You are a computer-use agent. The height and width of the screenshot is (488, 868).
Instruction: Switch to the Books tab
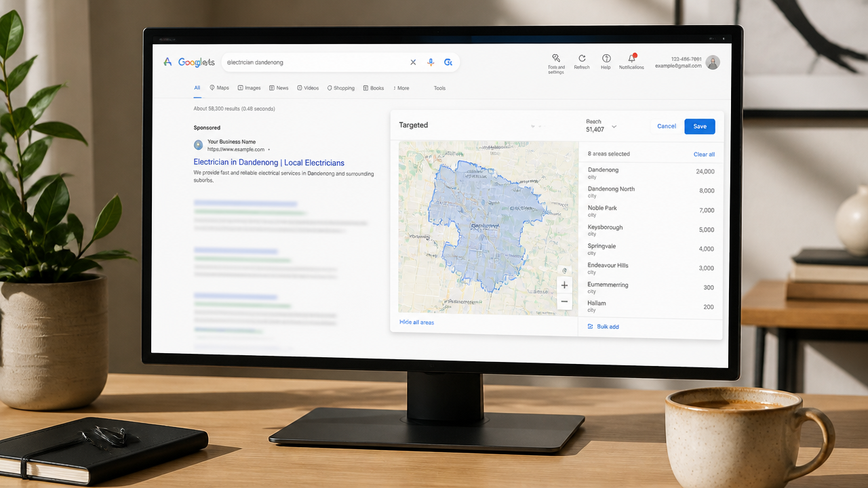[374, 88]
